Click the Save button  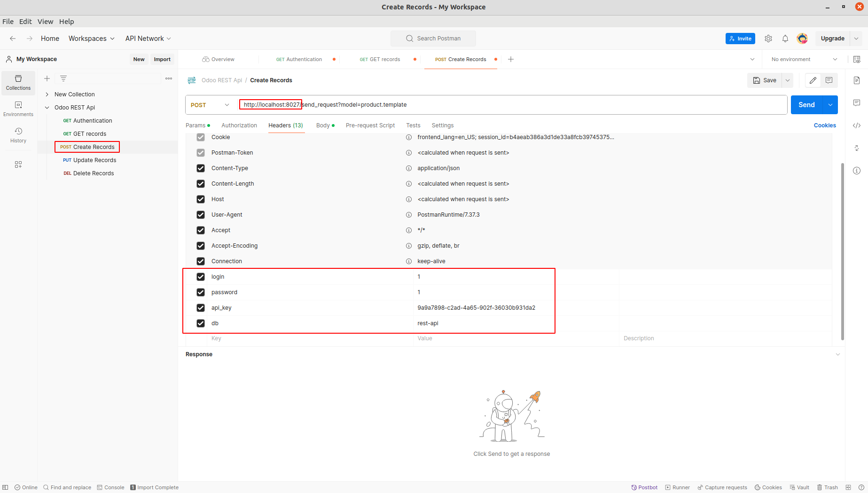point(765,80)
